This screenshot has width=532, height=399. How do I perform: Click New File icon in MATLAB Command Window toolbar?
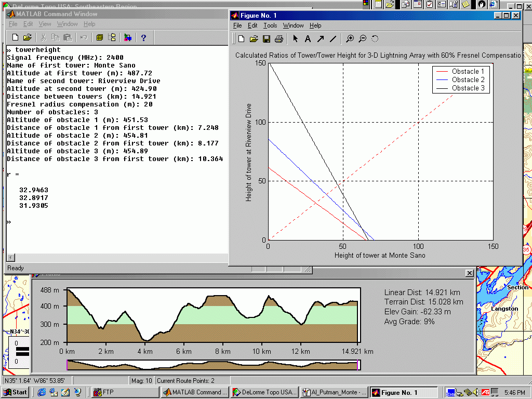point(15,37)
